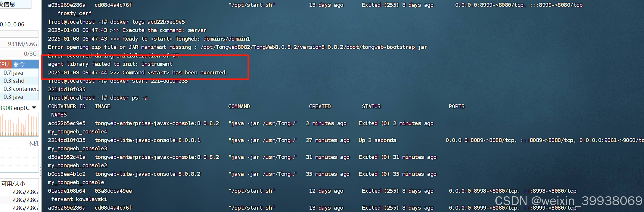644x212 pixels.
Task: Click container ID 01acde108b64
Action: [67, 191]
